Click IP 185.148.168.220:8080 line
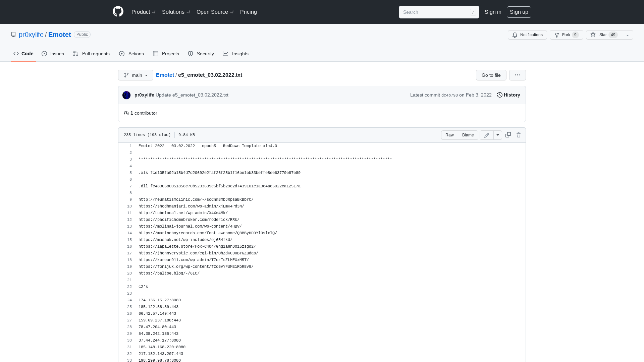Screen dimensions: 644x362 162,347
